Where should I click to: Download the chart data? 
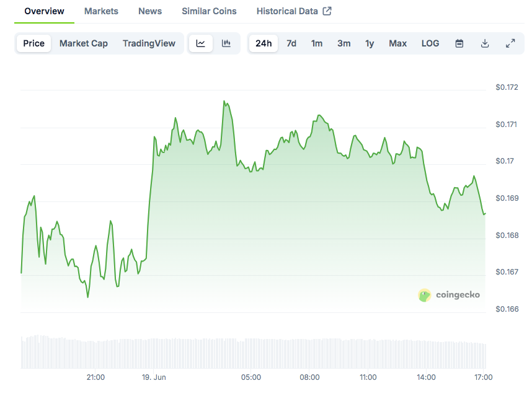point(485,43)
